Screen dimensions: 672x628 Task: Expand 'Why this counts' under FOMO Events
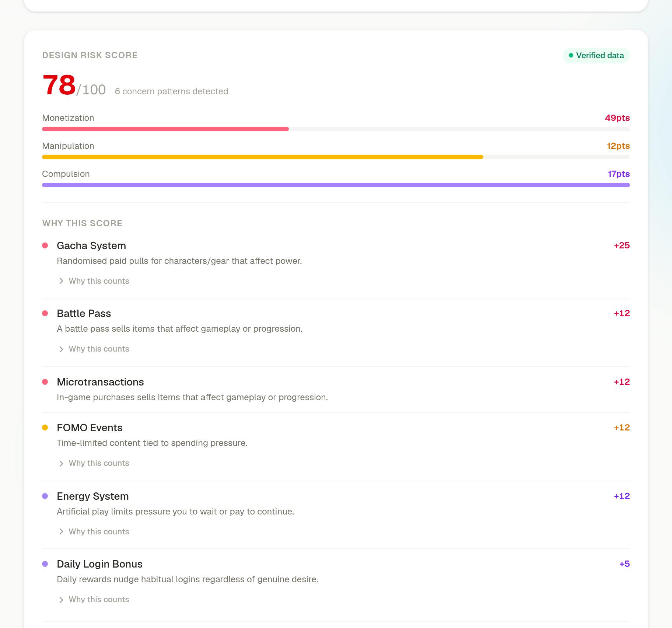click(94, 463)
